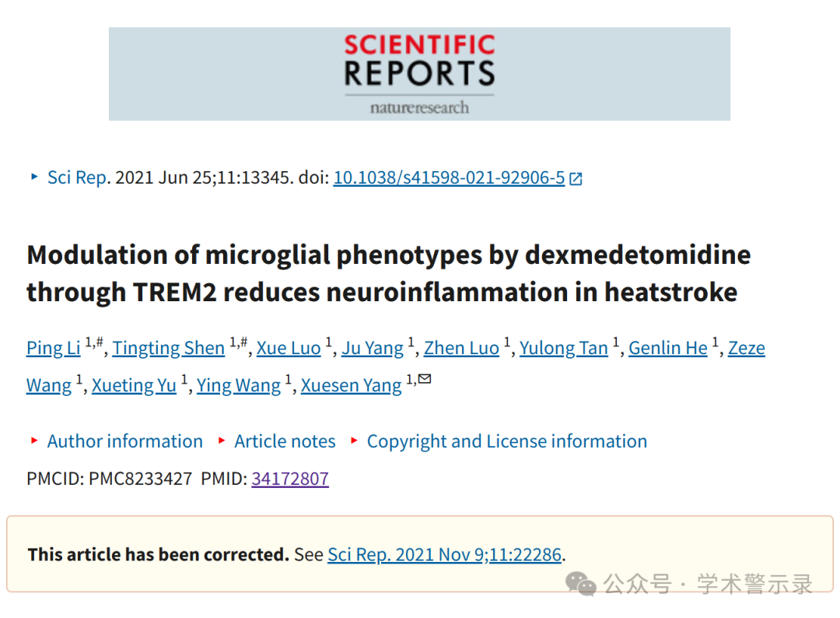Expand Copyright and License information
The height and width of the screenshot is (618, 840).
point(507,441)
